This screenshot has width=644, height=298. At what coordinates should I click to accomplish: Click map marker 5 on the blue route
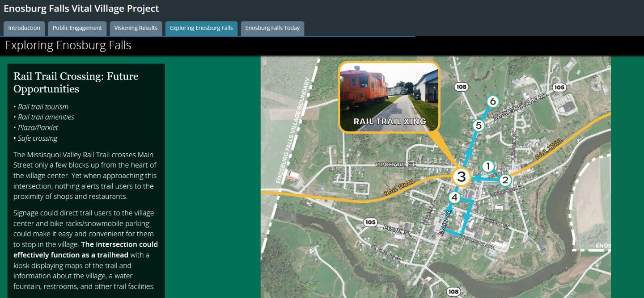pyautogui.click(x=478, y=126)
